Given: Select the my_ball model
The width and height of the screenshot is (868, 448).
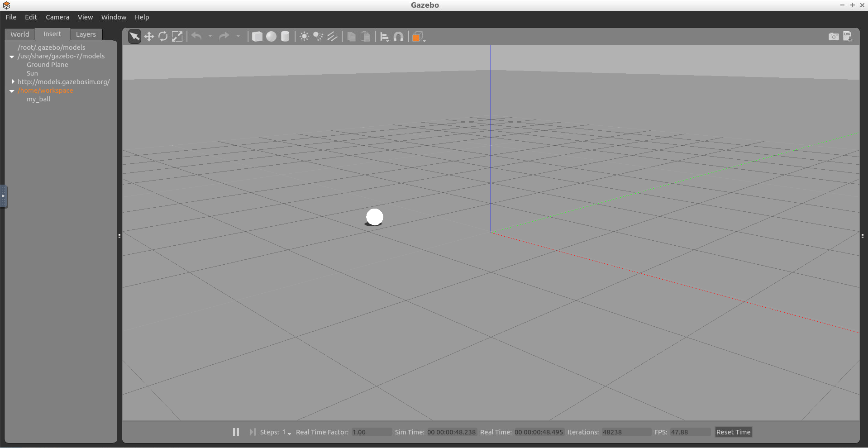Looking at the screenshot, I should [x=38, y=99].
